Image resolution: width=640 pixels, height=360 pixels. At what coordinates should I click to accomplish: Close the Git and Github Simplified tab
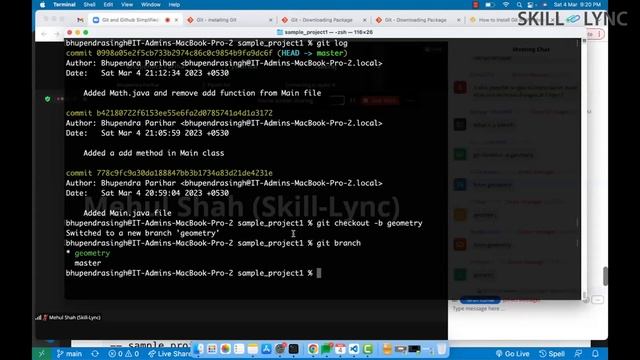(x=176, y=20)
